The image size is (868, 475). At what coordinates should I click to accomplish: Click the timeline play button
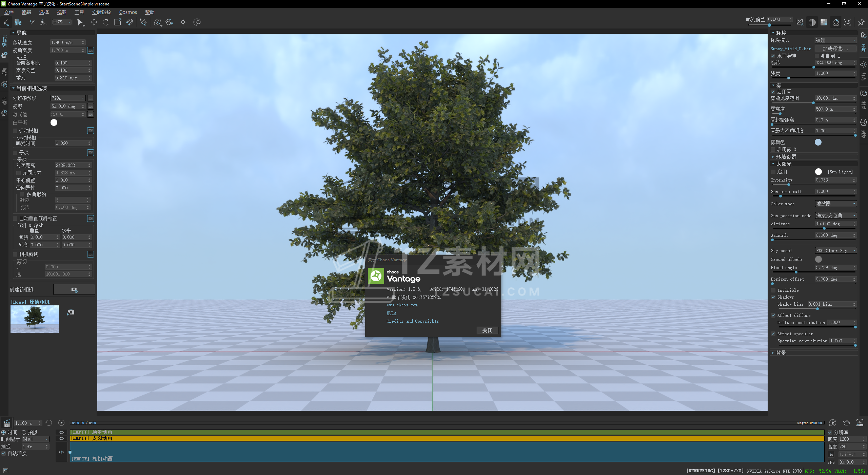pos(61,423)
